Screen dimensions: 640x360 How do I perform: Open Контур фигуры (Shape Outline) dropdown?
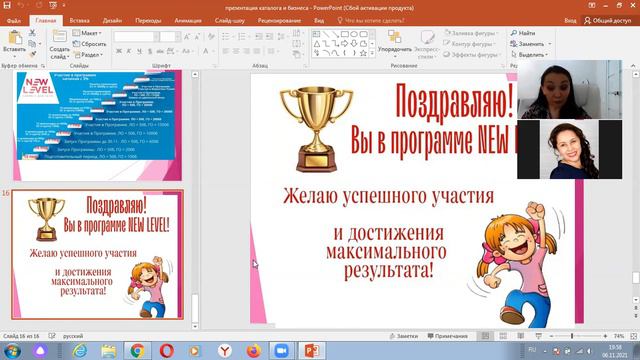pyautogui.click(x=470, y=44)
